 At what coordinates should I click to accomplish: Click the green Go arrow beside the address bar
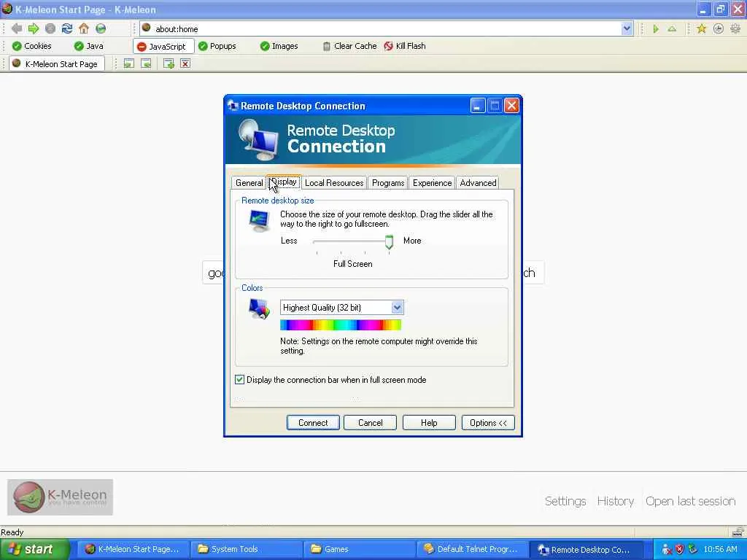click(x=656, y=29)
